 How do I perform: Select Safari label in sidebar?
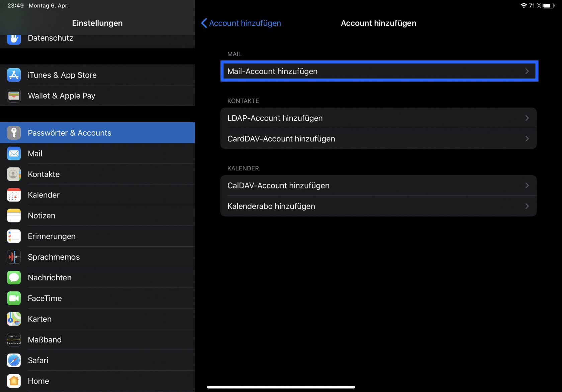coord(38,361)
